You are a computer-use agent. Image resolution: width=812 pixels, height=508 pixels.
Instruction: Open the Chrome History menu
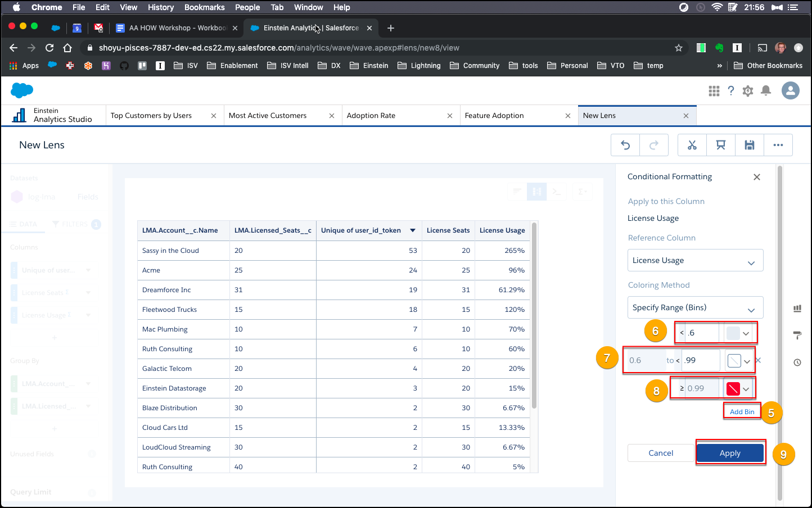[161, 7]
